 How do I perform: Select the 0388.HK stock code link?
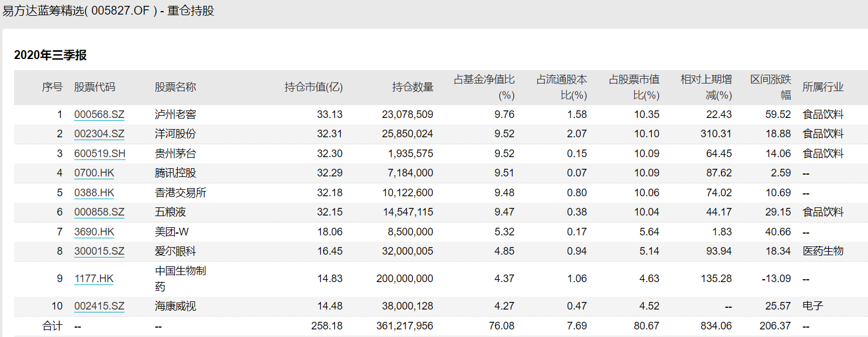tap(94, 193)
